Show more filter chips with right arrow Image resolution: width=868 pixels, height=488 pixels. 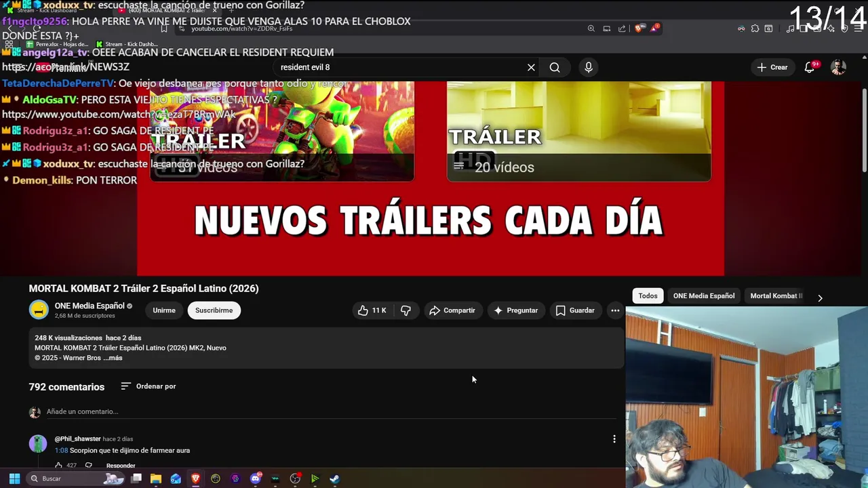[820, 298]
